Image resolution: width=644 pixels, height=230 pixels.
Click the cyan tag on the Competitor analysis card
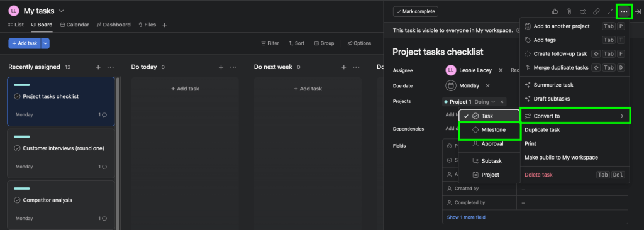(x=22, y=189)
